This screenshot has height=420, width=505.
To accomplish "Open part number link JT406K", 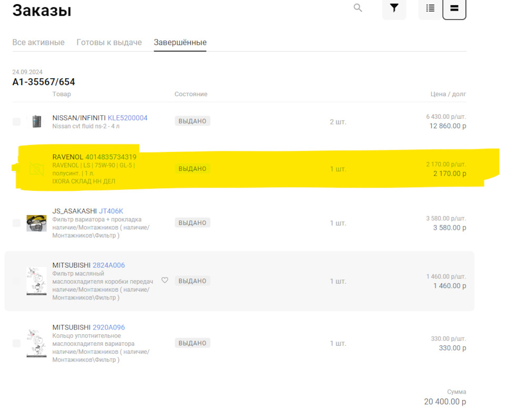I will coord(111,211).
